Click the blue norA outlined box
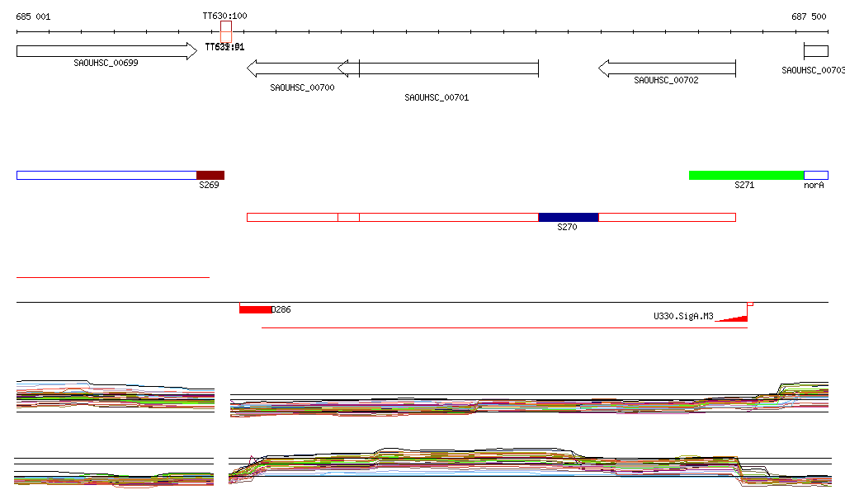845x504 pixels. coord(816,175)
